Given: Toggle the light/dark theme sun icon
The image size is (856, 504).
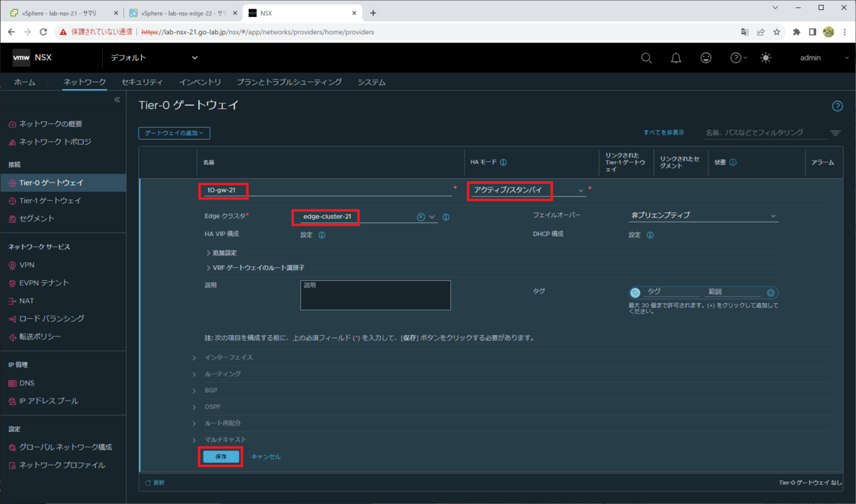Looking at the screenshot, I should pos(765,58).
